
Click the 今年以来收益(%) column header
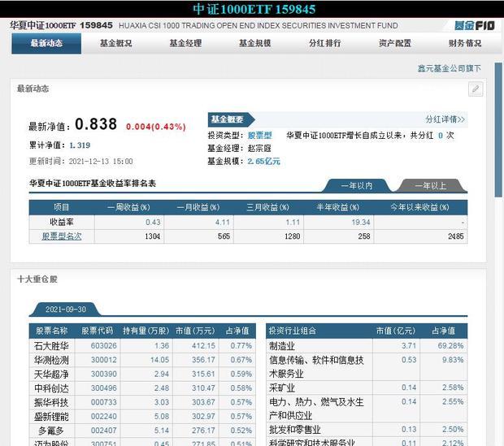click(x=419, y=208)
